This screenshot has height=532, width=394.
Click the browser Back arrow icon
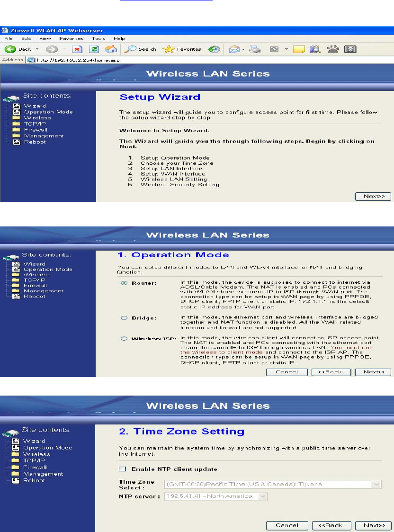tap(10, 49)
